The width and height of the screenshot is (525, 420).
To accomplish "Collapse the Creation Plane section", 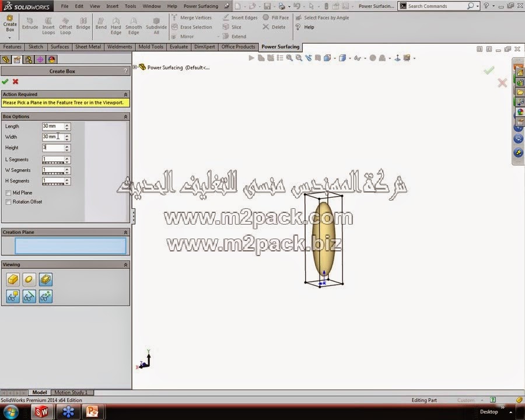I will coord(125,232).
